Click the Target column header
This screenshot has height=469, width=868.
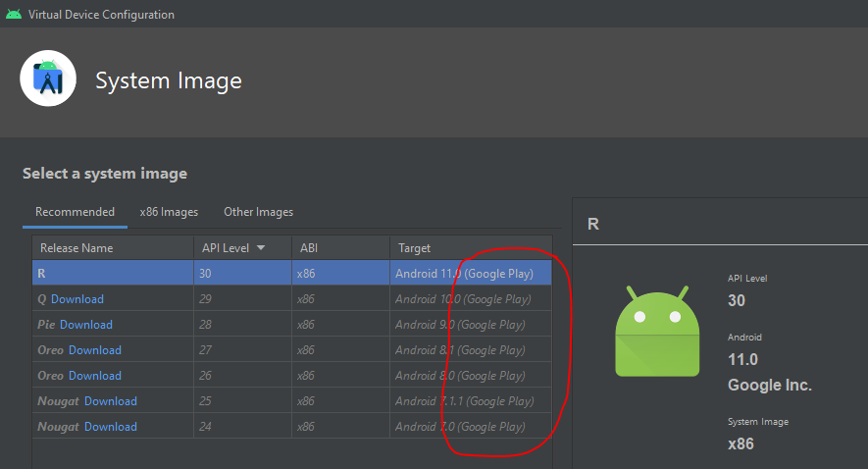471,247
